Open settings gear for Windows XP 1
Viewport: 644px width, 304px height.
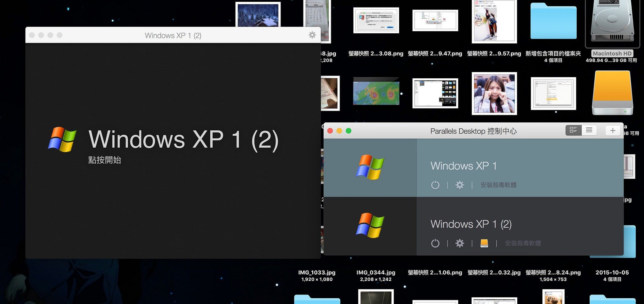tap(460, 185)
